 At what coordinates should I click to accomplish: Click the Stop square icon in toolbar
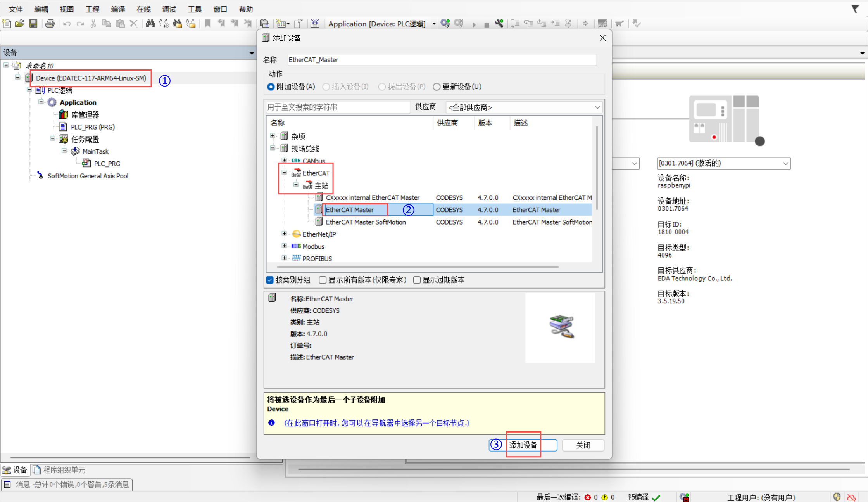tap(487, 25)
